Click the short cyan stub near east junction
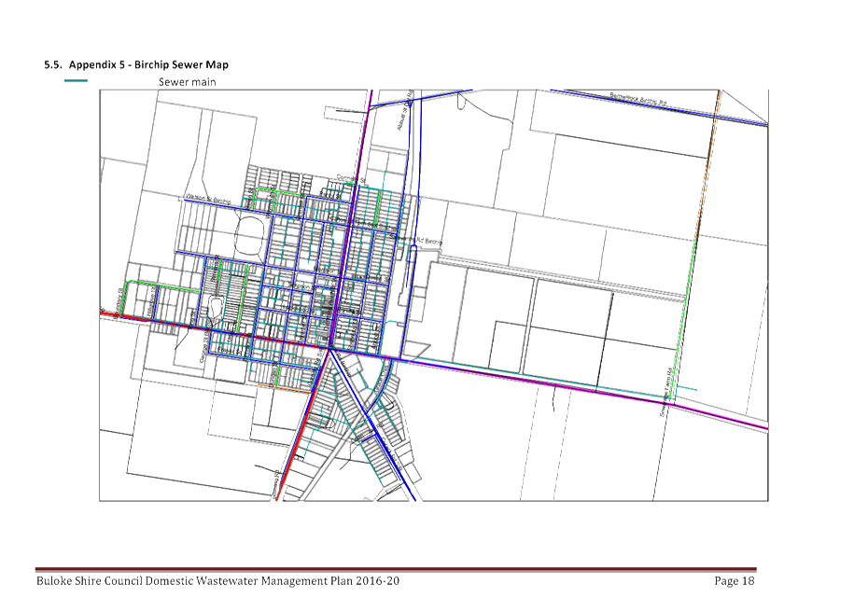868x598 pixels. [x=686, y=388]
